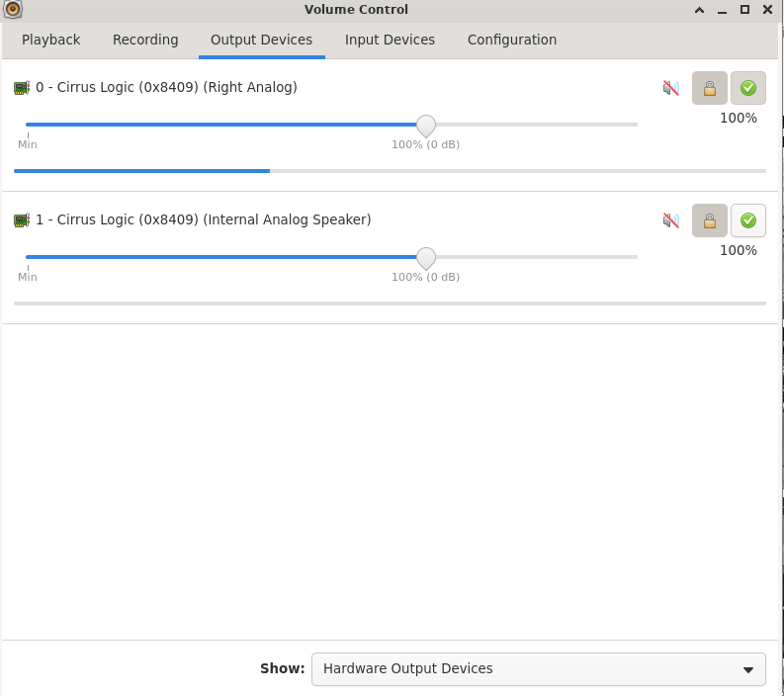This screenshot has width=784, height=696.
Task: Click the sound card icon for Right Analog
Action: pyautogui.click(x=22, y=88)
